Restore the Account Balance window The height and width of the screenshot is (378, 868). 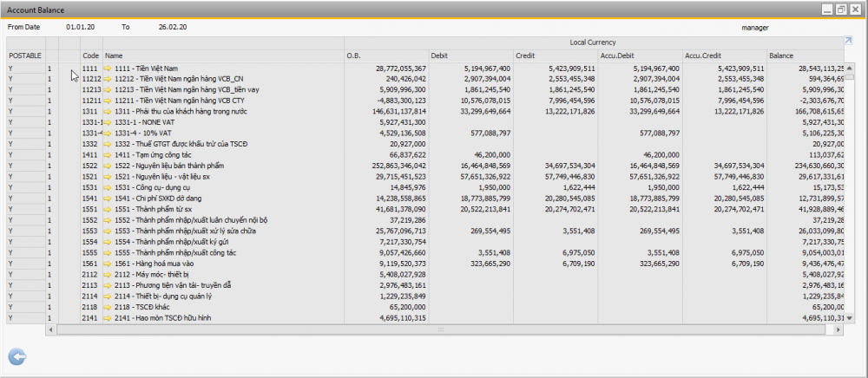coord(840,9)
